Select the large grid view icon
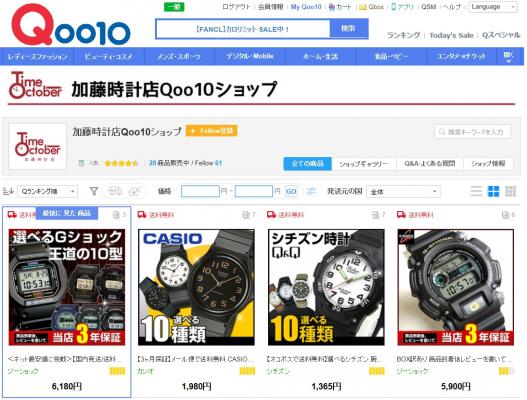The width and height of the screenshot is (527, 400). [493, 191]
